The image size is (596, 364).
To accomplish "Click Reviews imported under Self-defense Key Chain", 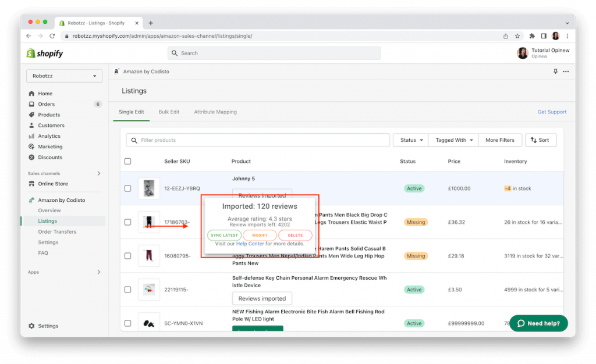I will (262, 299).
